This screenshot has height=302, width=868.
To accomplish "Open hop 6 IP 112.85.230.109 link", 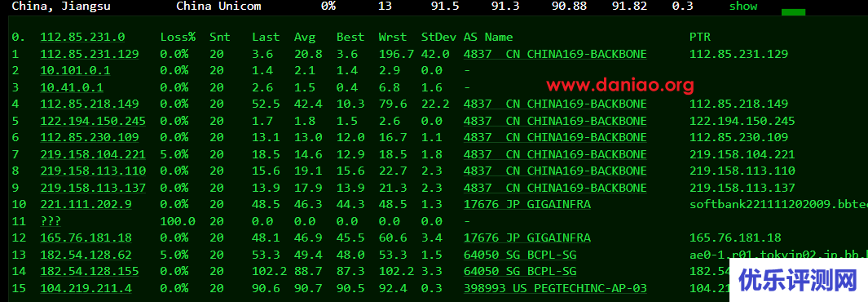I will [90, 137].
